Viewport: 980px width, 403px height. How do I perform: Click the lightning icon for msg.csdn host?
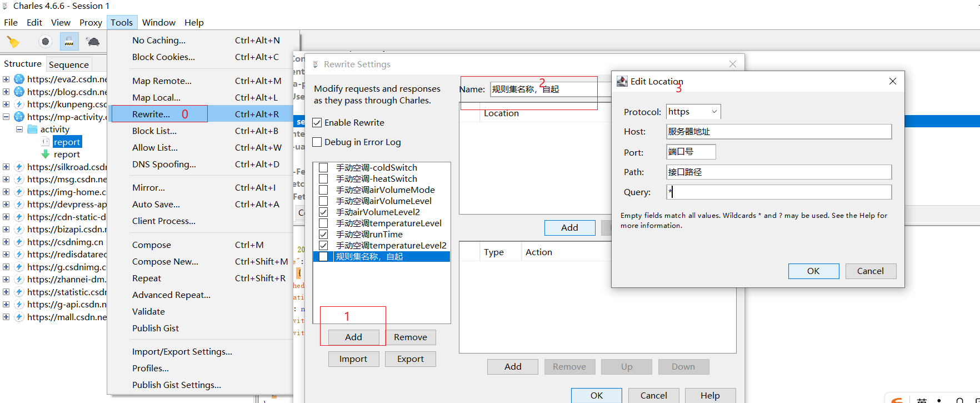(19, 179)
